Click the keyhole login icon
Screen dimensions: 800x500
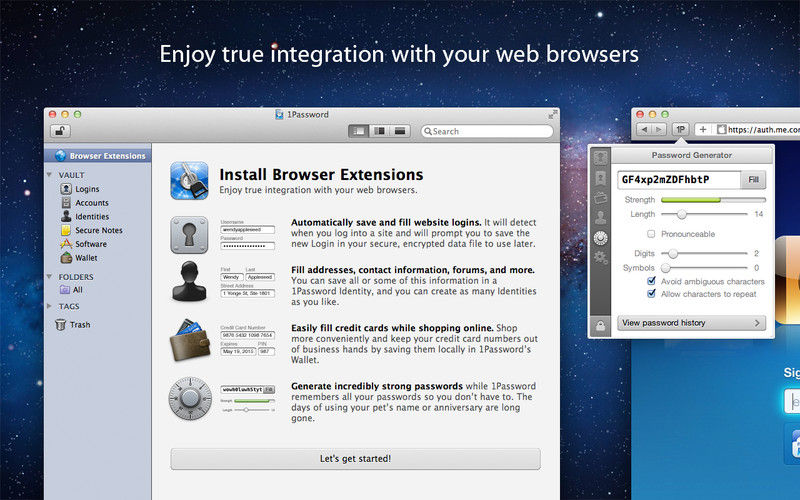189,235
